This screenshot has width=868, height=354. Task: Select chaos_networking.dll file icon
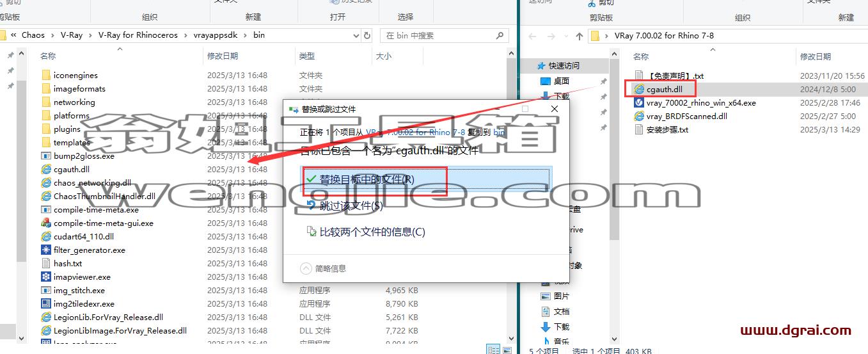(46, 182)
